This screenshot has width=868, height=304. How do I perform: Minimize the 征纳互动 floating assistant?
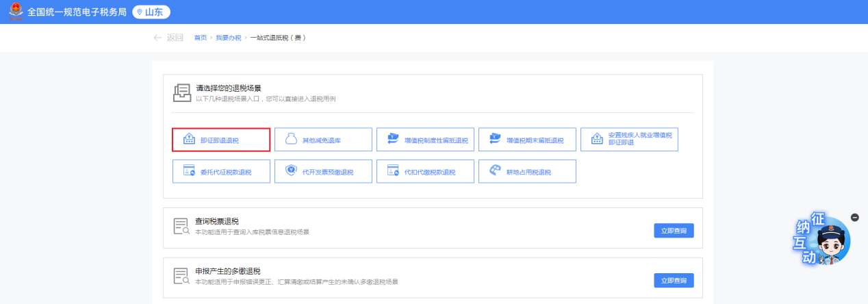pyautogui.click(x=854, y=217)
